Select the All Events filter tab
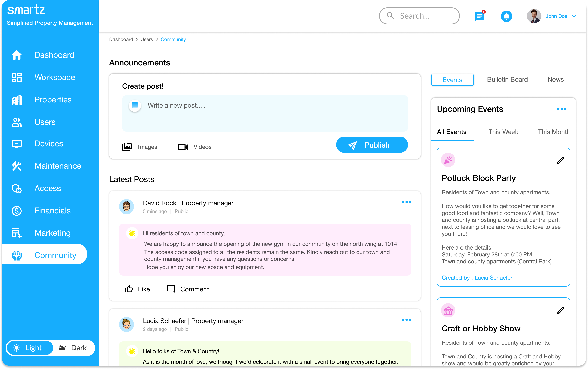This screenshot has width=588, height=369. (x=452, y=132)
